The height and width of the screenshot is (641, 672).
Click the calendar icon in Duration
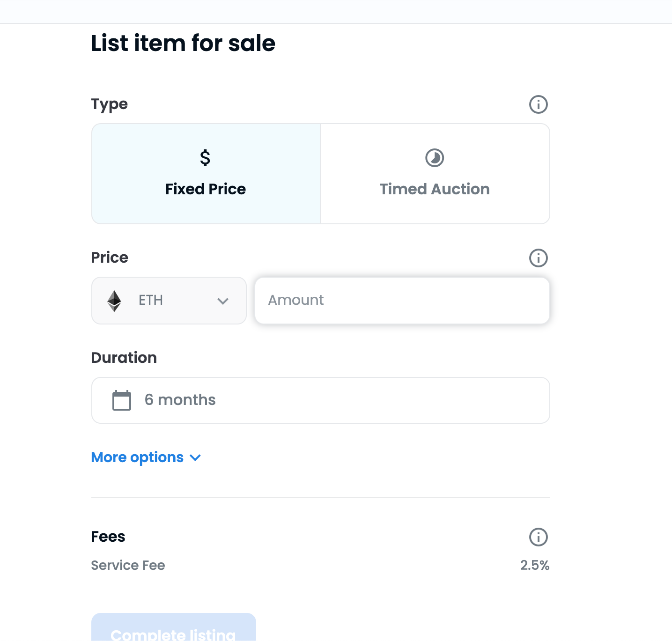tap(122, 400)
